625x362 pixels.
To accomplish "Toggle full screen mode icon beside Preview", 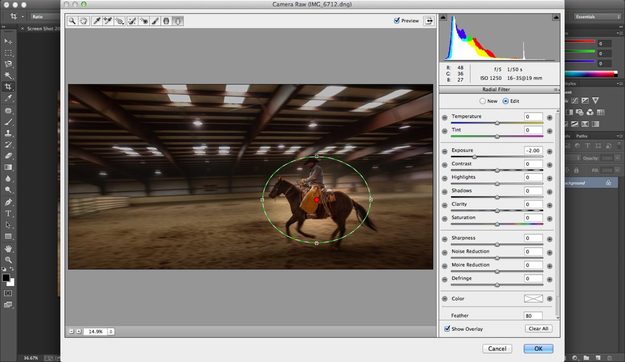I will point(429,21).
